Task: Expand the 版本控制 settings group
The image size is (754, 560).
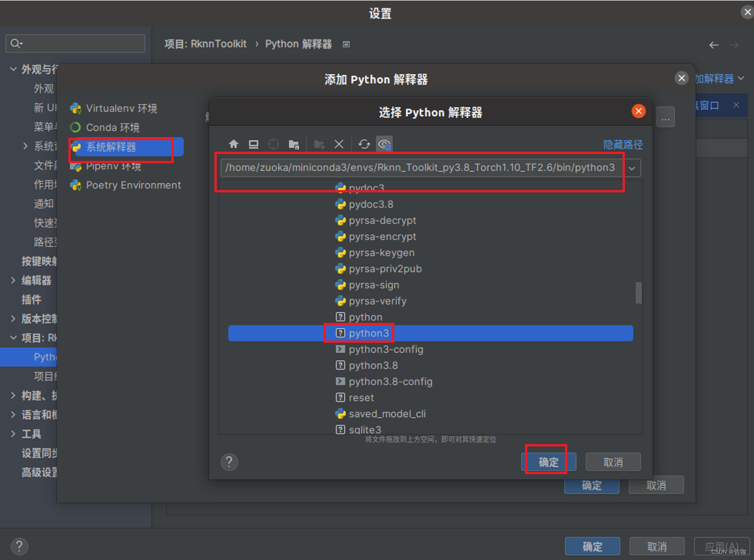Action: pos(13,319)
